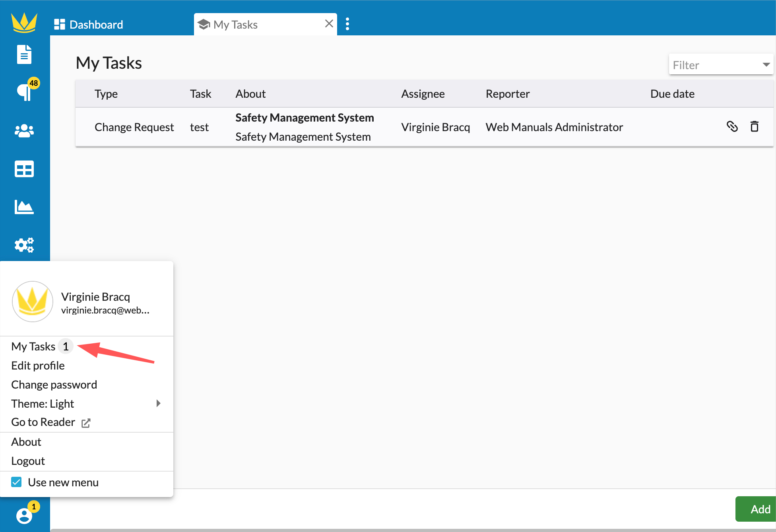The width and height of the screenshot is (776, 532).
Task: Click the task name "test"
Action: (x=200, y=127)
